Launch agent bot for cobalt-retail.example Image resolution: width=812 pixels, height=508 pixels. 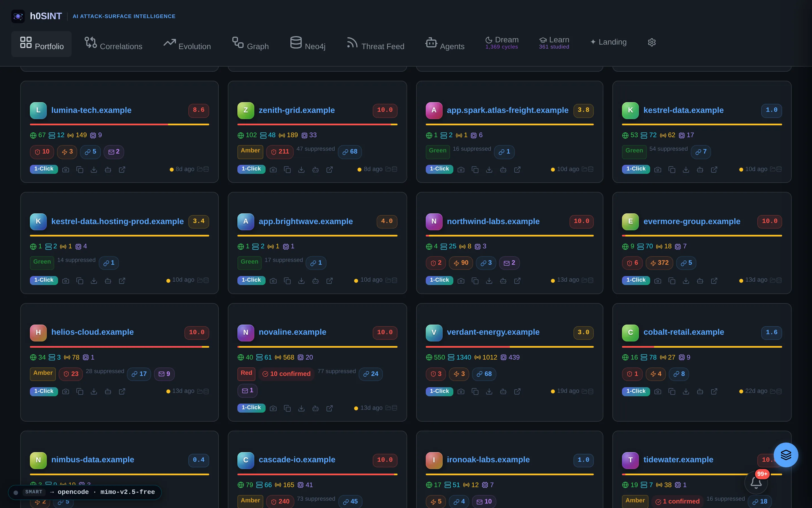(x=700, y=391)
